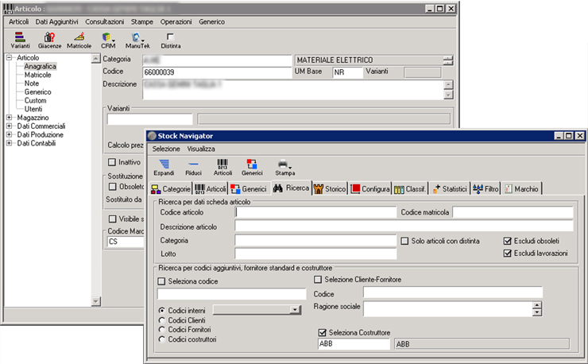Click the Stampa printer icon
The height and width of the screenshot is (364, 588).
click(284, 168)
